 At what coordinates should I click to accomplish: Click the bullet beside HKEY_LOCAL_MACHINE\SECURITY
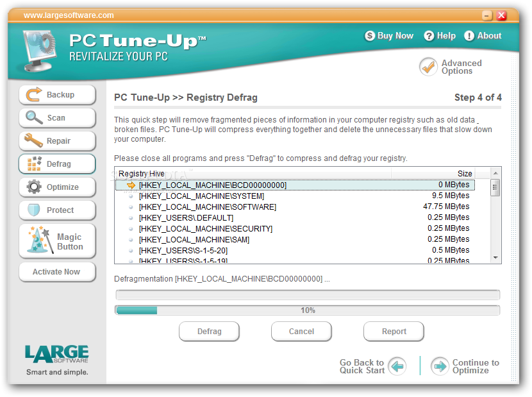coord(131,228)
